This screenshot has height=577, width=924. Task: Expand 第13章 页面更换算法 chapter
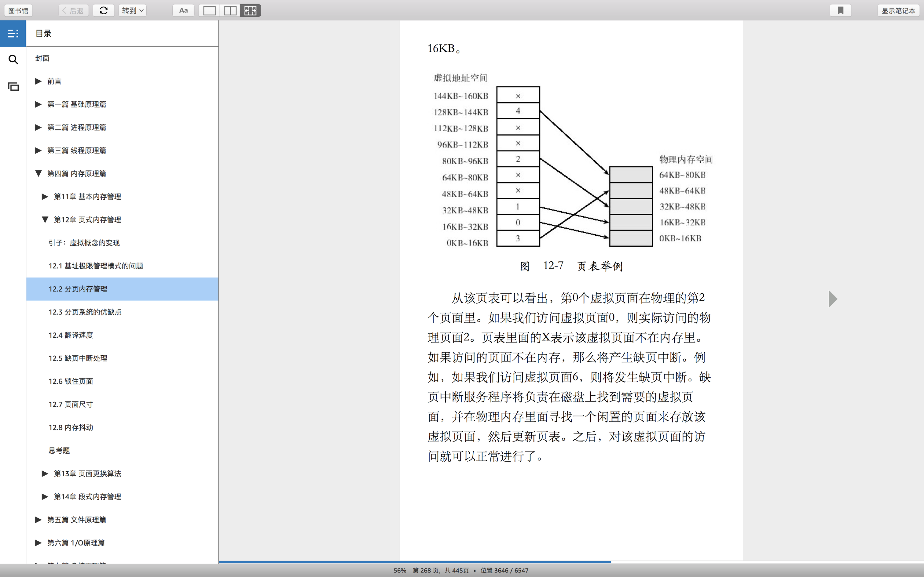coord(45,474)
